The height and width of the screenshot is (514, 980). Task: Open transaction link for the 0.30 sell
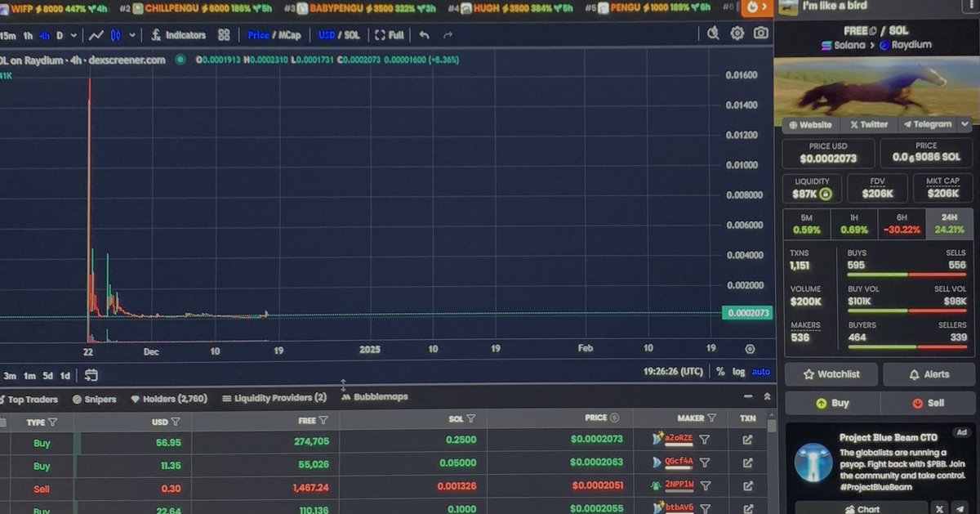point(747,485)
